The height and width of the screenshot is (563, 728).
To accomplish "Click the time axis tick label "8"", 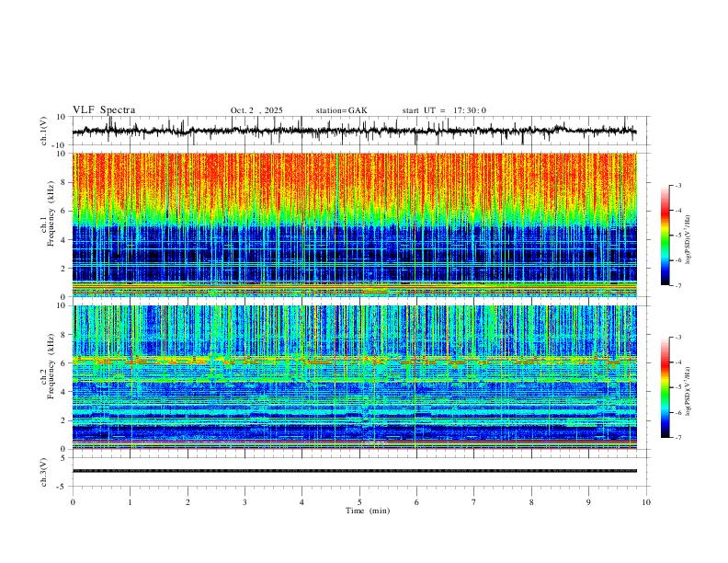I will (531, 502).
